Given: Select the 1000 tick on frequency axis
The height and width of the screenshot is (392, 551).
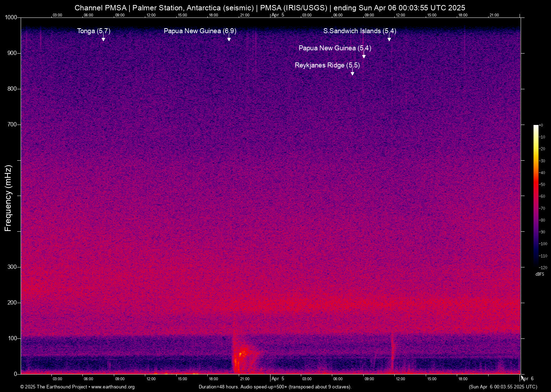Looking at the screenshot, I should (11, 17).
